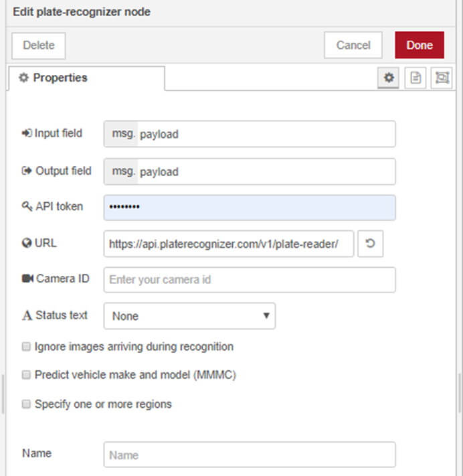This screenshot has width=463, height=476.
Task: Click the Done button
Action: [x=420, y=45]
